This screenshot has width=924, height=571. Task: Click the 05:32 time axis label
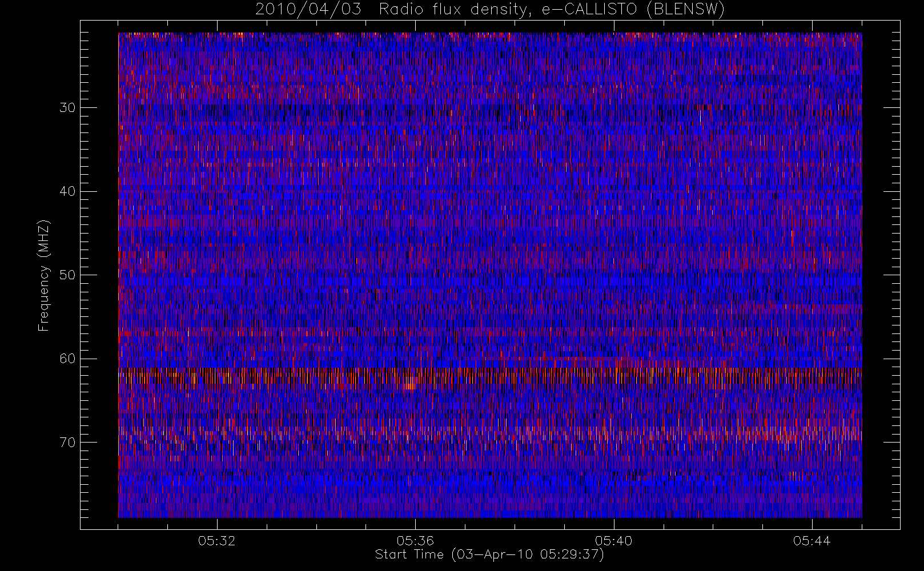point(217,541)
